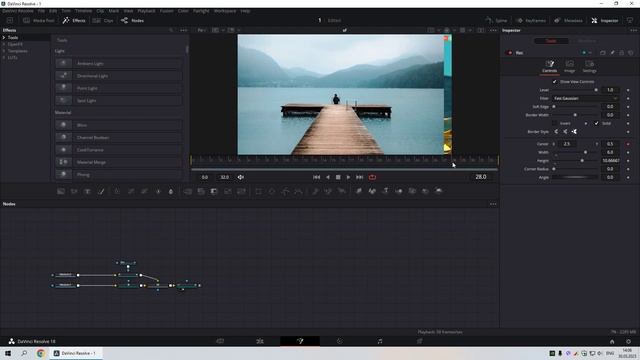Open the Playback menu

click(146, 11)
